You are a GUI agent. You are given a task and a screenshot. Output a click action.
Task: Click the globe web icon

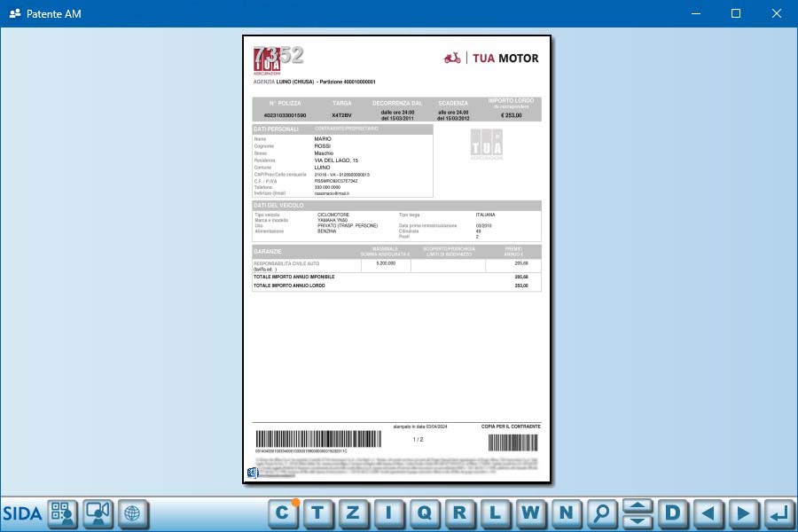point(132,512)
